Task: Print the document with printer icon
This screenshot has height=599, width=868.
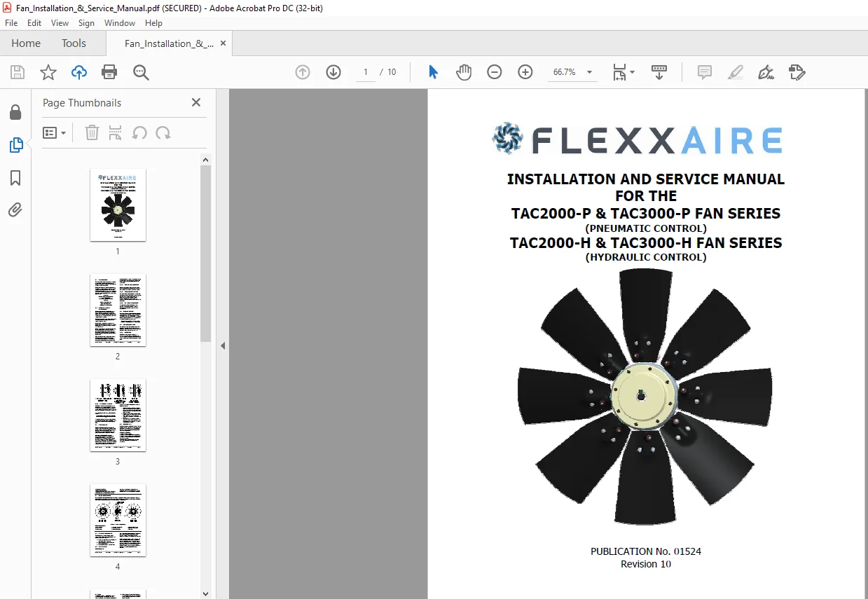Action: coord(109,72)
